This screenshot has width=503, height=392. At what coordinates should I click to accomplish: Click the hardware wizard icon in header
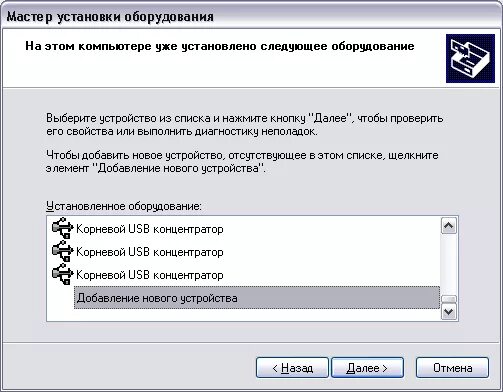[x=470, y=58]
